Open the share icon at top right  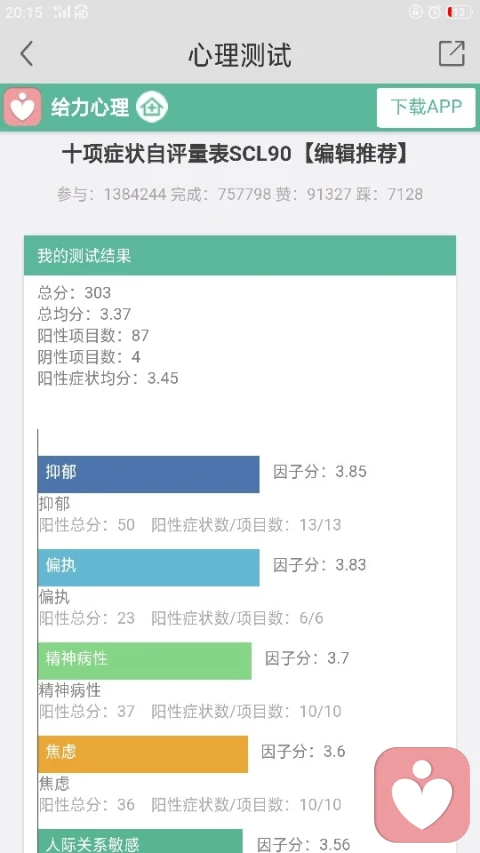pyautogui.click(x=452, y=54)
